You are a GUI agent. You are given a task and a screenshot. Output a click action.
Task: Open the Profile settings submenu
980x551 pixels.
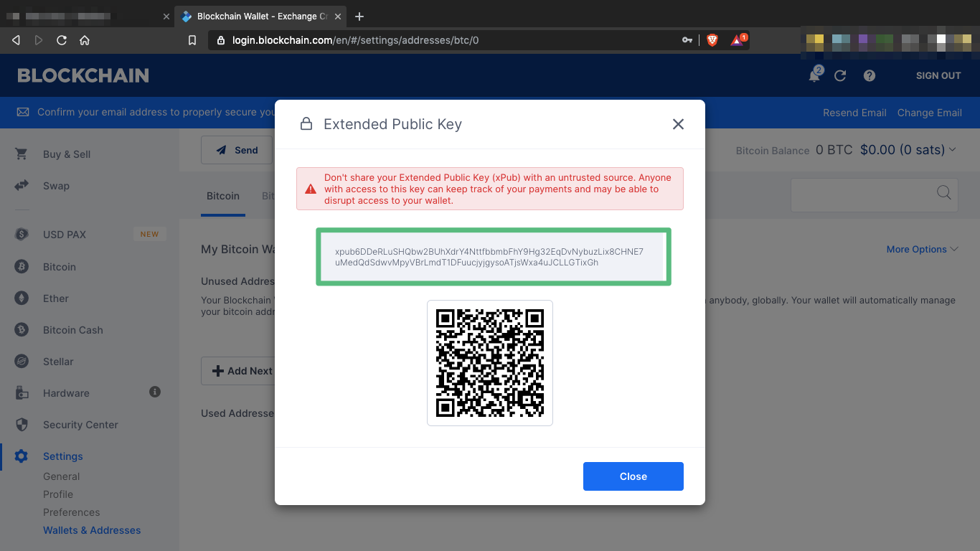[58, 494]
